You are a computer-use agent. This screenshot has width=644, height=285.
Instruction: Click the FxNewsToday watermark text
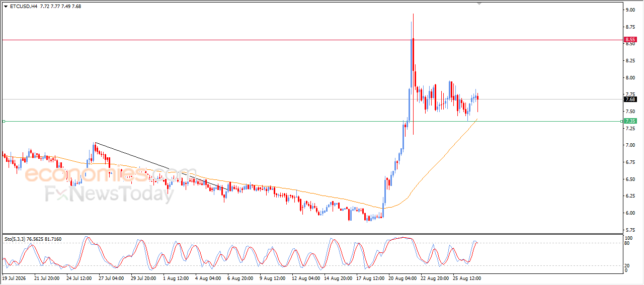tap(110, 194)
